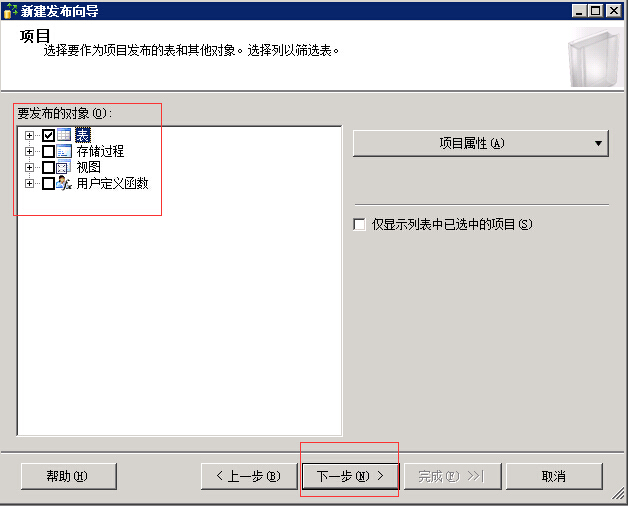This screenshot has width=628, height=506.
Task: Cancel the wizard with 取消
Action: pos(554,476)
